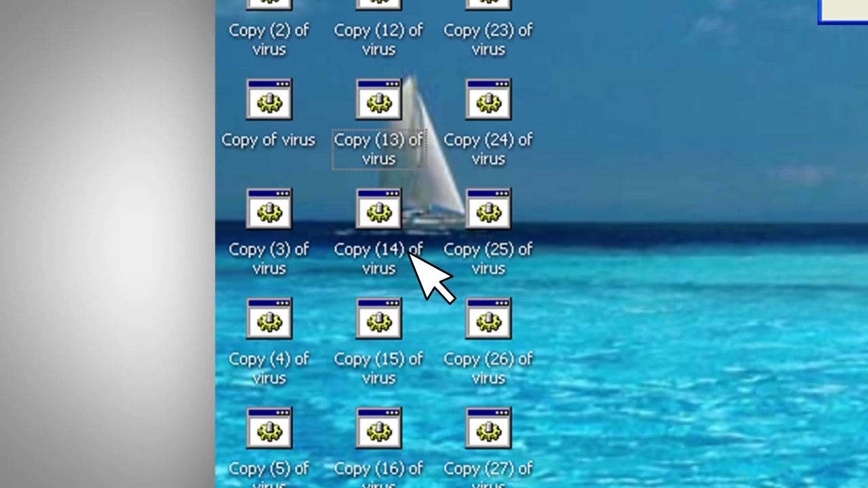Click the focused 'Copy (13) of virus' text label
The height and width of the screenshot is (488, 868).
pyautogui.click(x=378, y=149)
